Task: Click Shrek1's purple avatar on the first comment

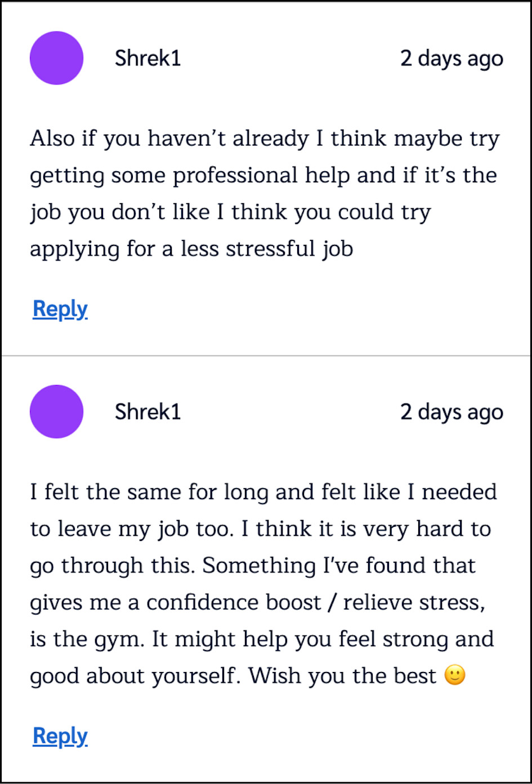Action: coord(56,57)
